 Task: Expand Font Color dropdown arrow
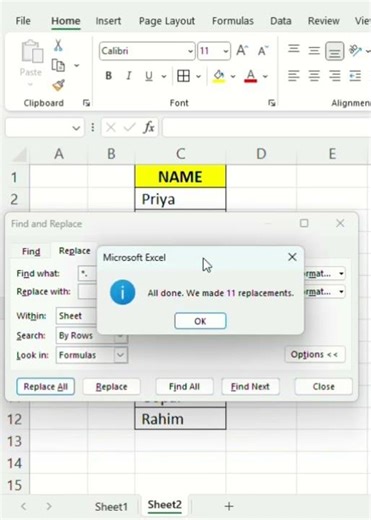[265, 76]
